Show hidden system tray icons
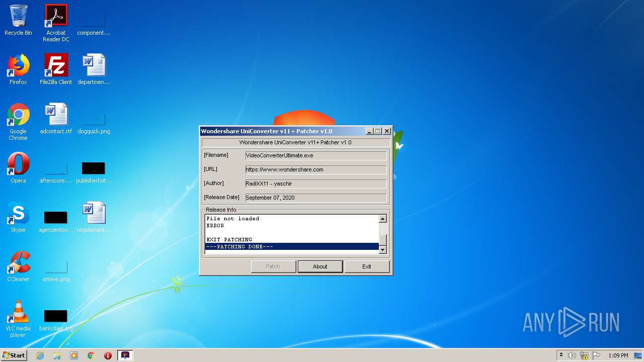Screen dimensions: 644x362 561,355
